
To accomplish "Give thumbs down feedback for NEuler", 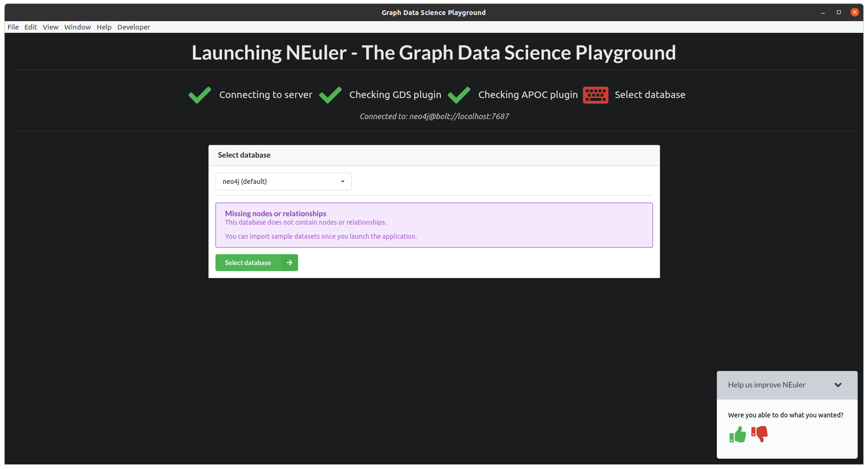I will [x=760, y=434].
